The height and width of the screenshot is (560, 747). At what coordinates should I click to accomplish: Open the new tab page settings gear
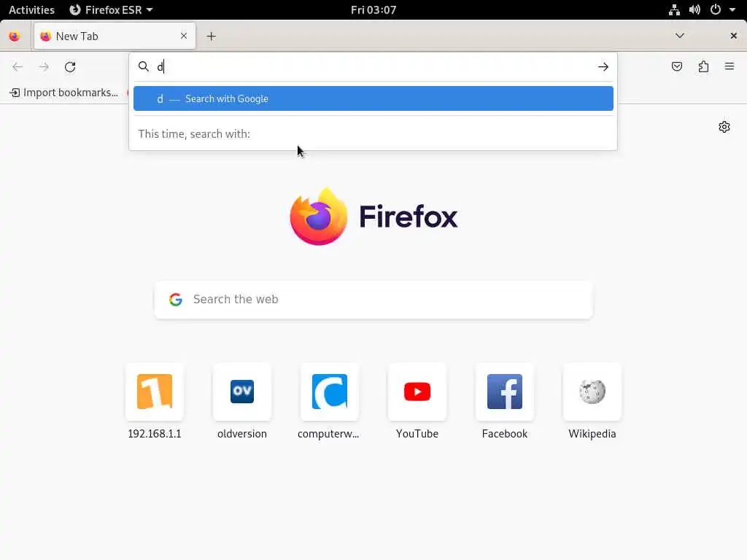coord(724,127)
